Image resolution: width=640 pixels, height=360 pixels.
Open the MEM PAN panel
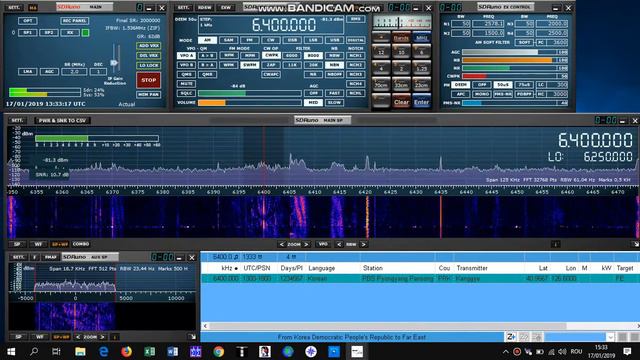[149, 94]
